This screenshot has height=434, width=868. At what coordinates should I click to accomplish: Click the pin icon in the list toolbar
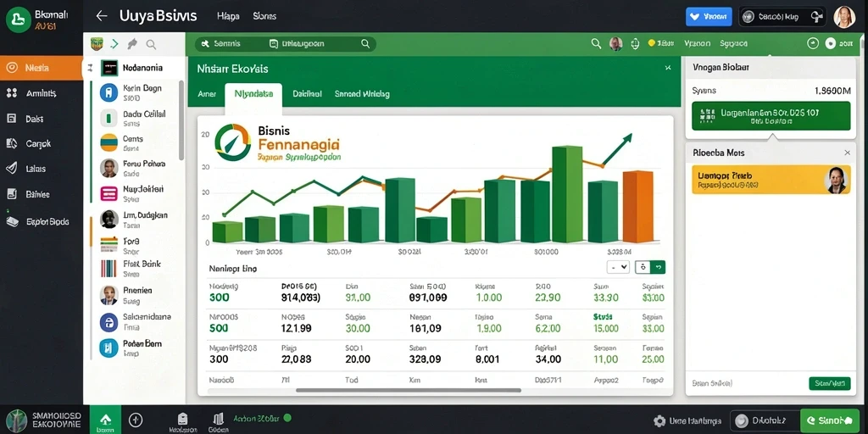(131, 44)
